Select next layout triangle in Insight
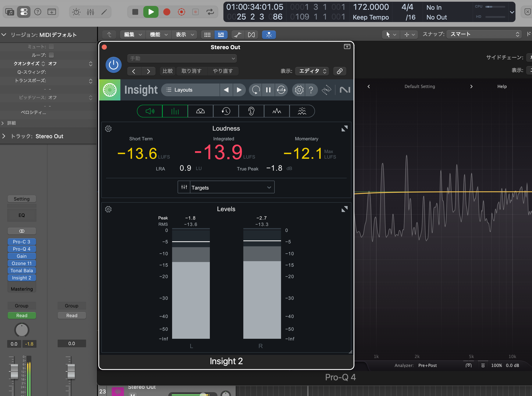 239,90
